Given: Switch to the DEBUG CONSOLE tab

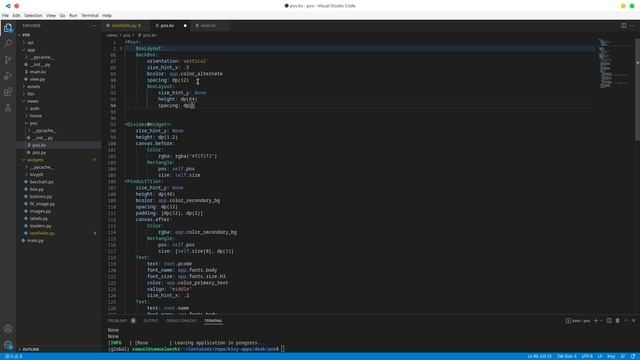Looking at the screenshot, I should coord(181,321).
